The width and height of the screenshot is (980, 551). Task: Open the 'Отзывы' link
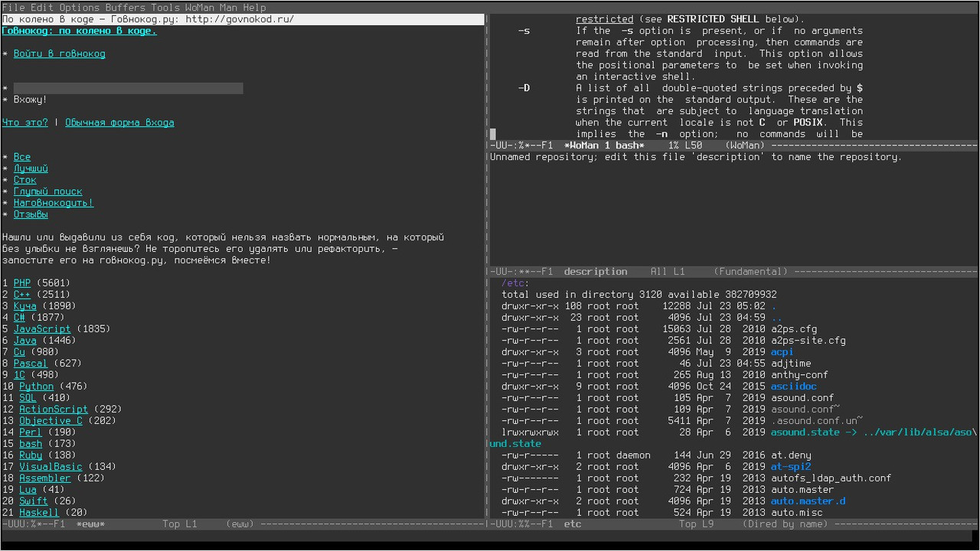pyautogui.click(x=31, y=214)
